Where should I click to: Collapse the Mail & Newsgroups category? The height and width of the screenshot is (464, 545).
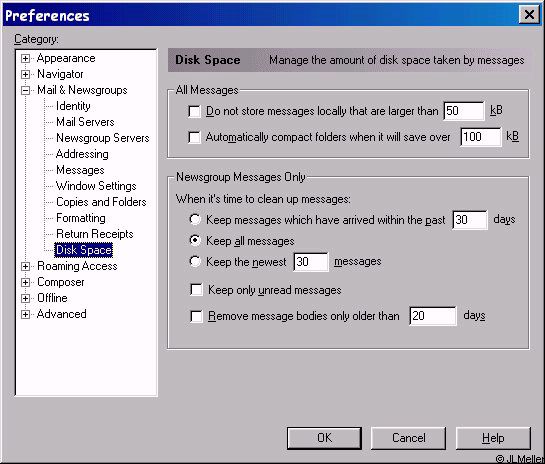click(x=25, y=90)
